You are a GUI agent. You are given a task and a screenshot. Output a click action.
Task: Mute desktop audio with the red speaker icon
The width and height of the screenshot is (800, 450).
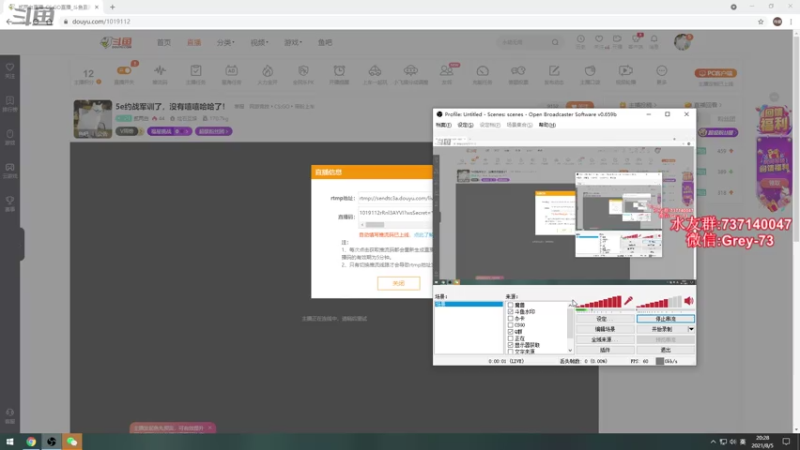click(689, 301)
